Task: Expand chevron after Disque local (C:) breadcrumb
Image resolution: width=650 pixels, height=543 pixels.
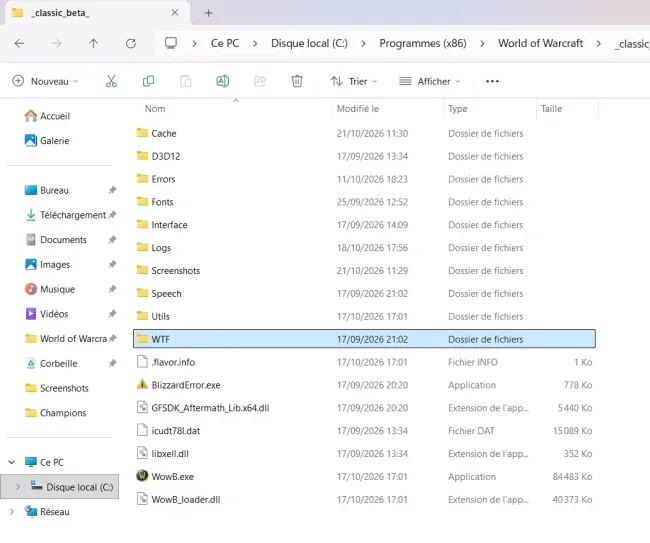Action: click(x=364, y=44)
